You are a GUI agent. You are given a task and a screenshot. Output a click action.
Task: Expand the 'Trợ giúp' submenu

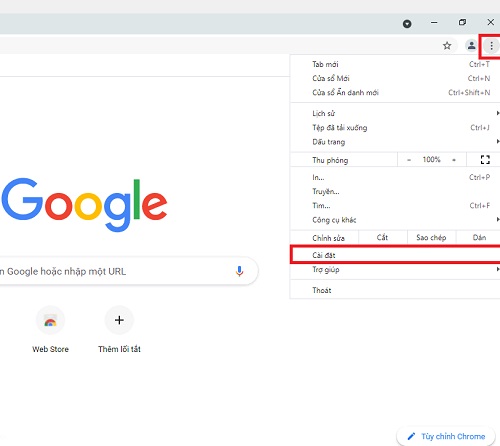[x=395, y=269]
